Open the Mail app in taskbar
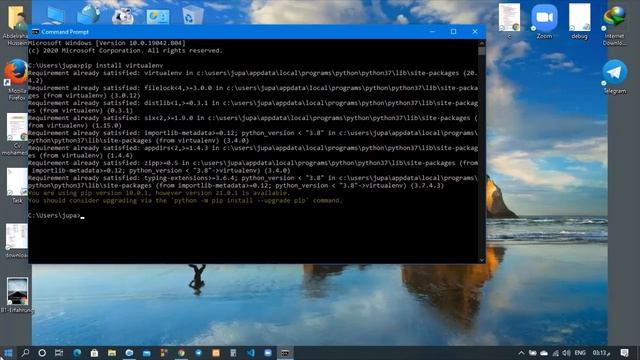Screen dimensions: 640x360 pos(147,353)
